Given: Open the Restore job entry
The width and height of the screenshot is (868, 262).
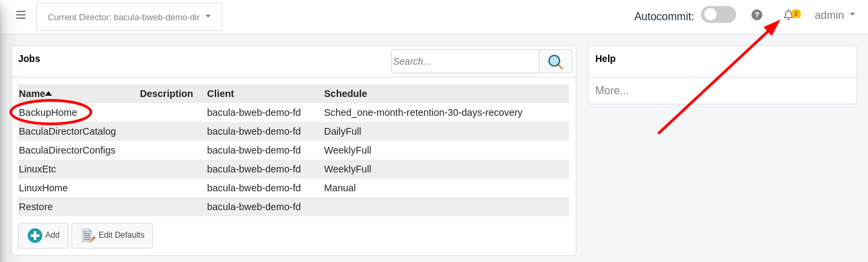Looking at the screenshot, I should click(36, 207).
